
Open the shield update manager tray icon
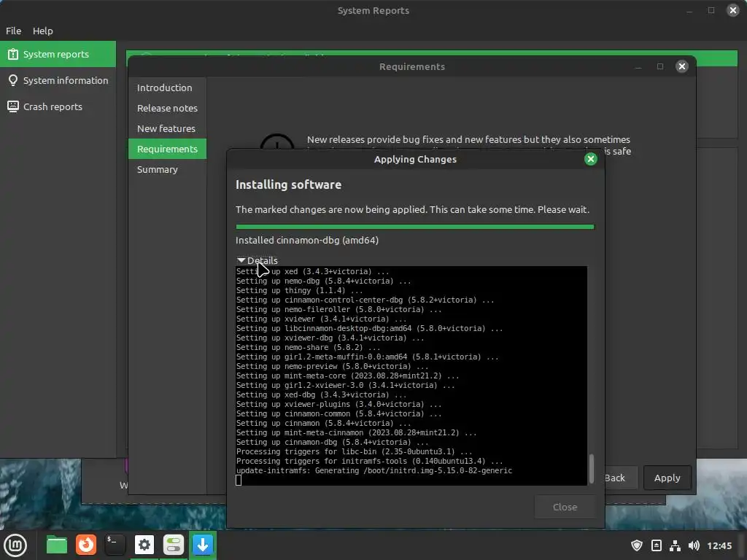[636, 545]
